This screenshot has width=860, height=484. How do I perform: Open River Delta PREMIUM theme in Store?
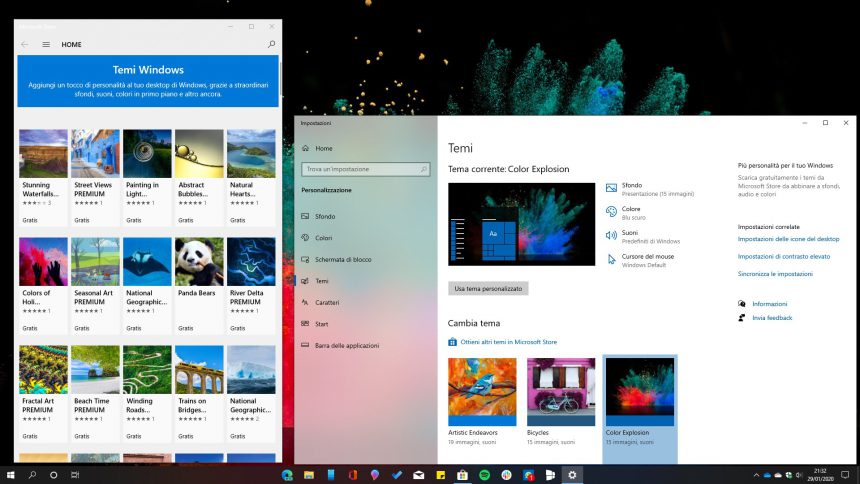coord(251,285)
